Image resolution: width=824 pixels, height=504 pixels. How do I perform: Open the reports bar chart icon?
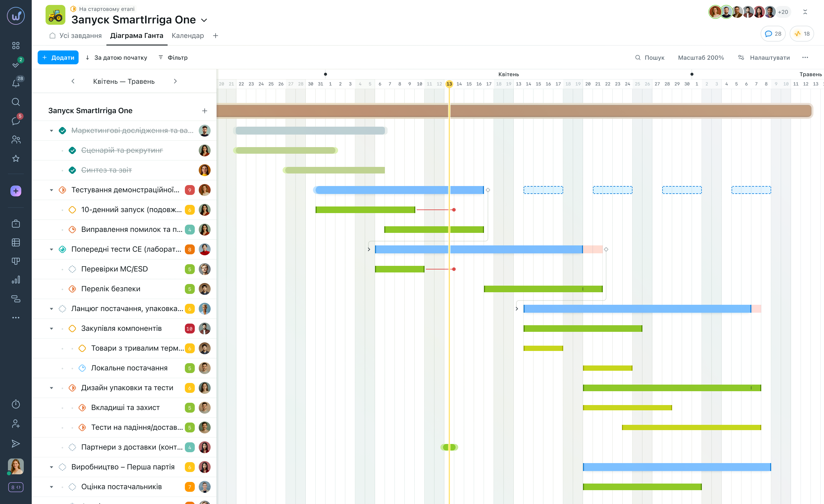coord(16,280)
